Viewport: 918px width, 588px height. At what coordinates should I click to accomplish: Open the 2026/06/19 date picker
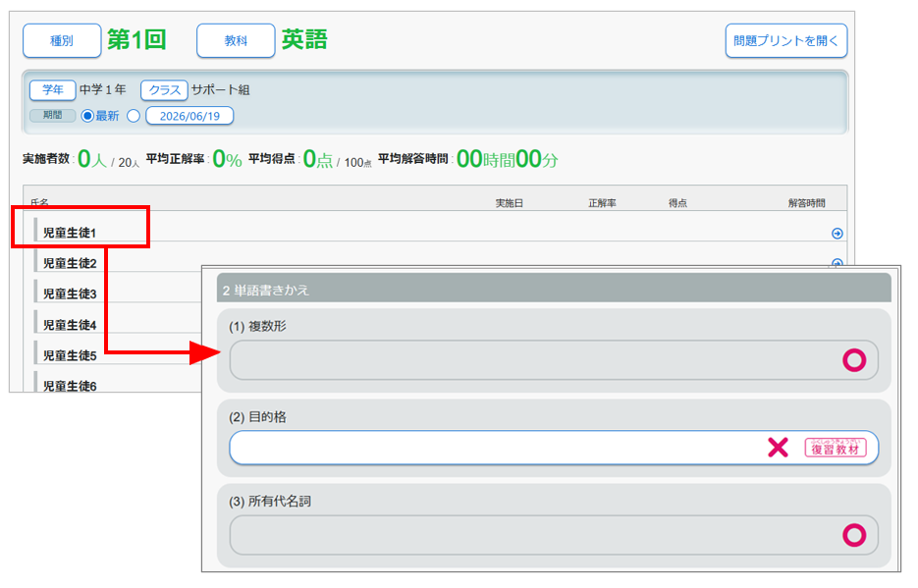coord(189,116)
